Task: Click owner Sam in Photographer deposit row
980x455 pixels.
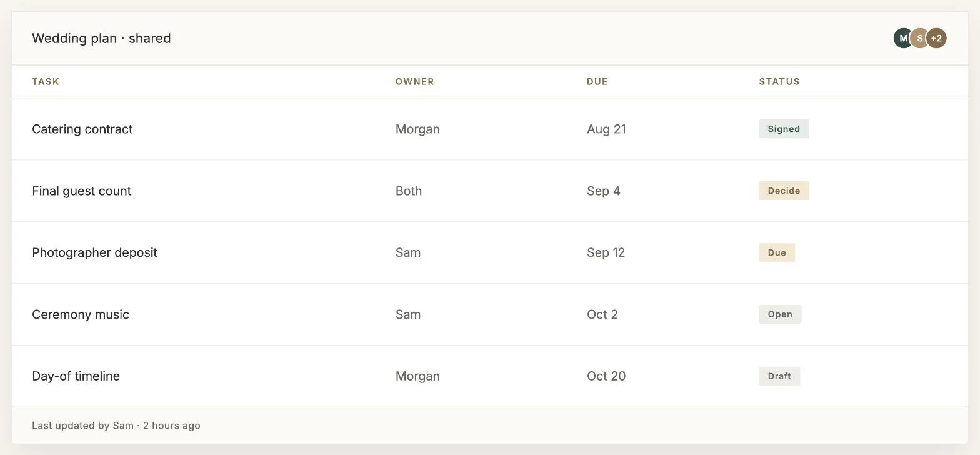Action: [x=408, y=252]
